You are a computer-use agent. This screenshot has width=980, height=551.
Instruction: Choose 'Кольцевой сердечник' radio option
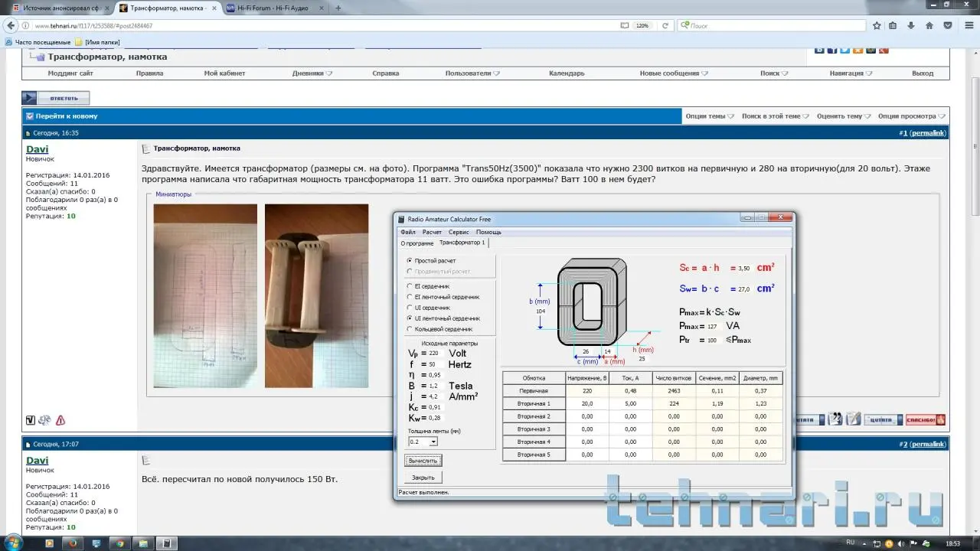click(410, 329)
